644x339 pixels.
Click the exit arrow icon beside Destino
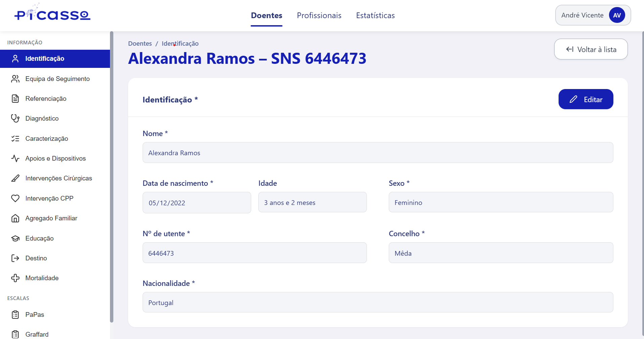[x=15, y=258]
